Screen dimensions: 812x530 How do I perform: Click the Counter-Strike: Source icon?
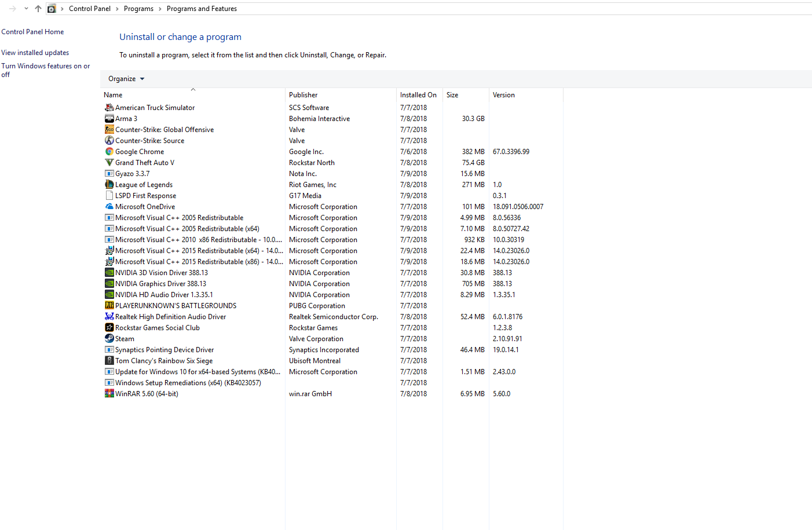point(109,140)
